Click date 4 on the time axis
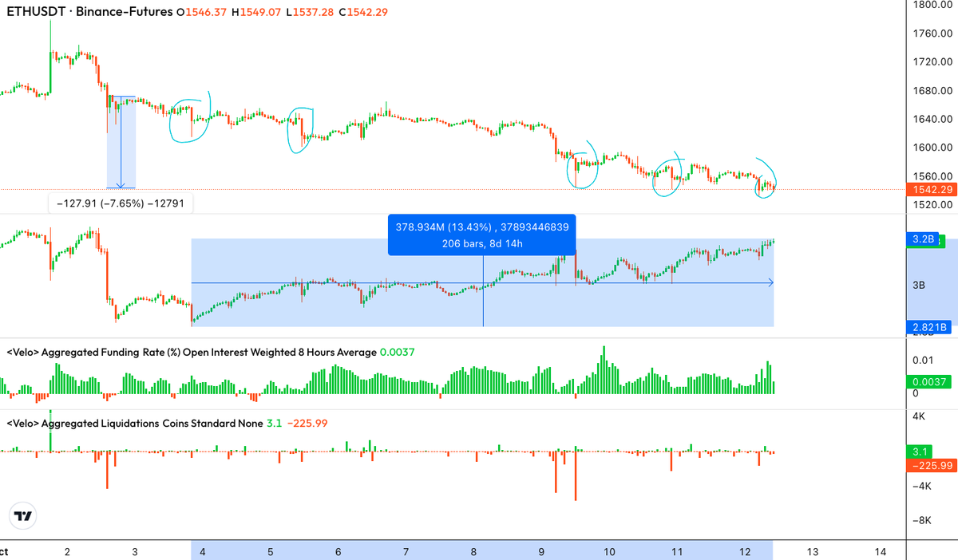This screenshot has width=958, height=560. [x=203, y=552]
